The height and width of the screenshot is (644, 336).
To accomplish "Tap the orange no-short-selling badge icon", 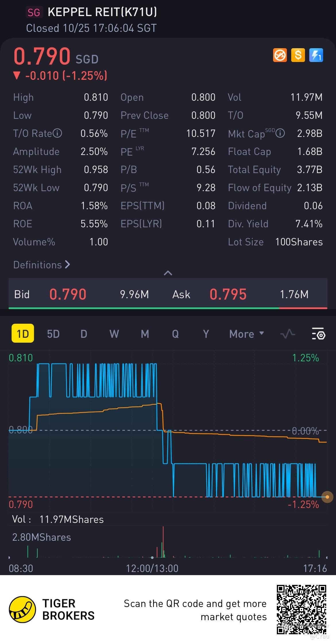I will (280, 55).
